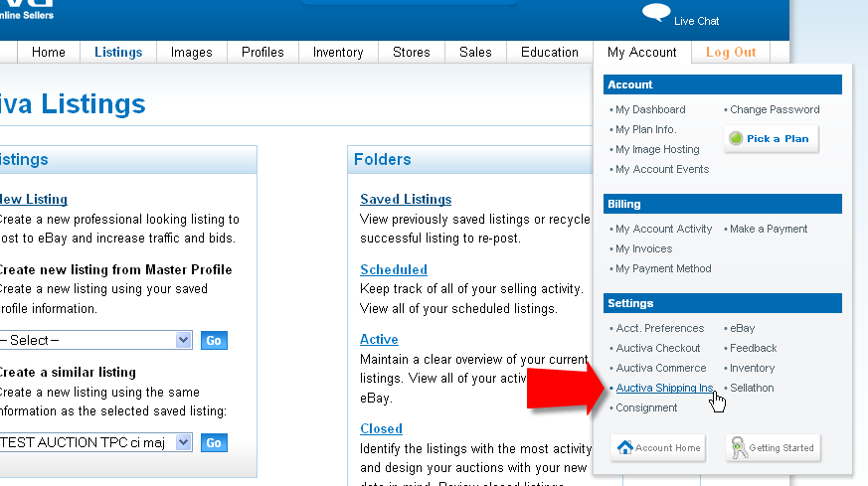
Task: Open the Scheduled folder link
Action: coord(394,269)
